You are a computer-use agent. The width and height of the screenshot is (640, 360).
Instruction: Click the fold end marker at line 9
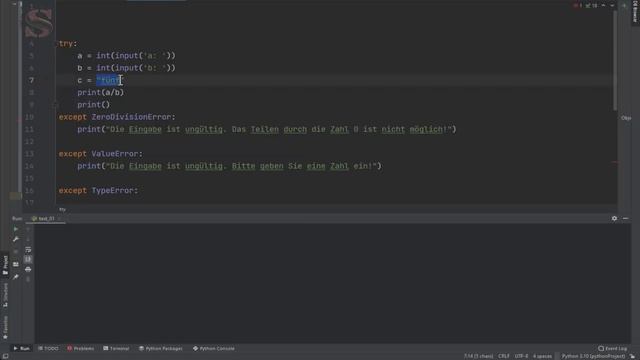tap(56, 105)
